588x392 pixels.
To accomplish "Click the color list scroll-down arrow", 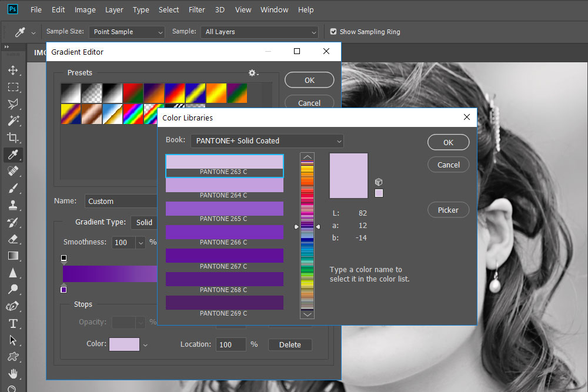I will pos(307,314).
